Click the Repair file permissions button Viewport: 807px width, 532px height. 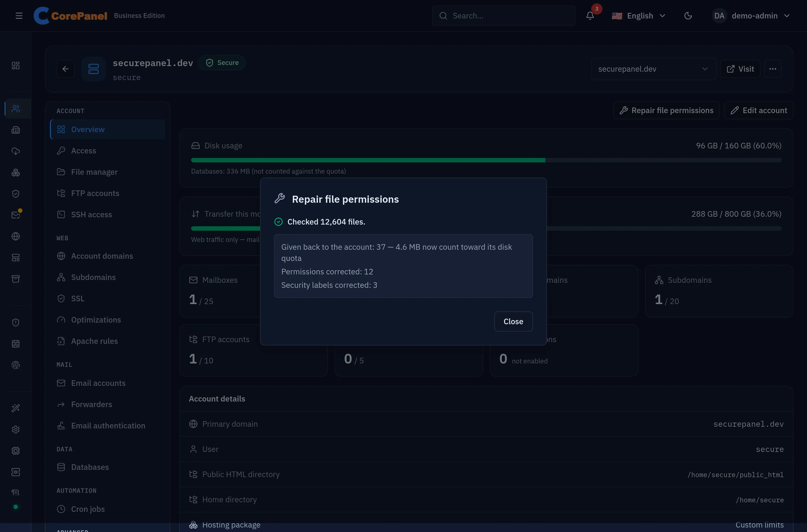tap(666, 110)
